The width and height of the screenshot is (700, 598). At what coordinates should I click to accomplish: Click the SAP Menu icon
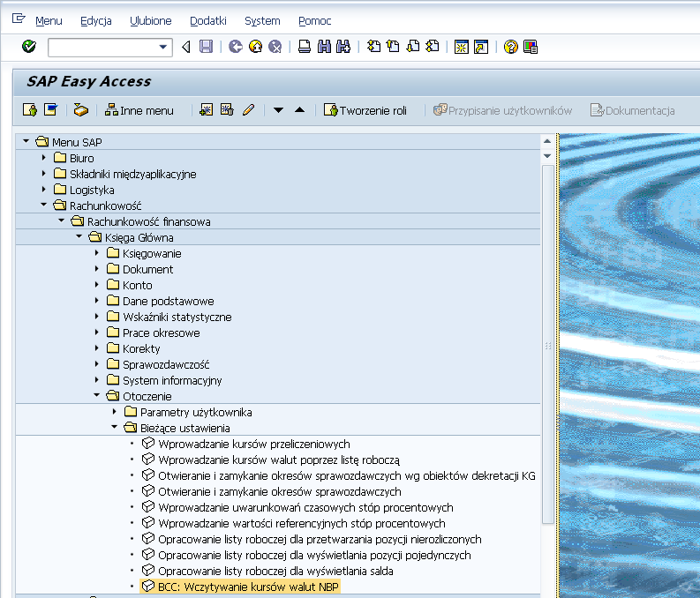[51, 109]
